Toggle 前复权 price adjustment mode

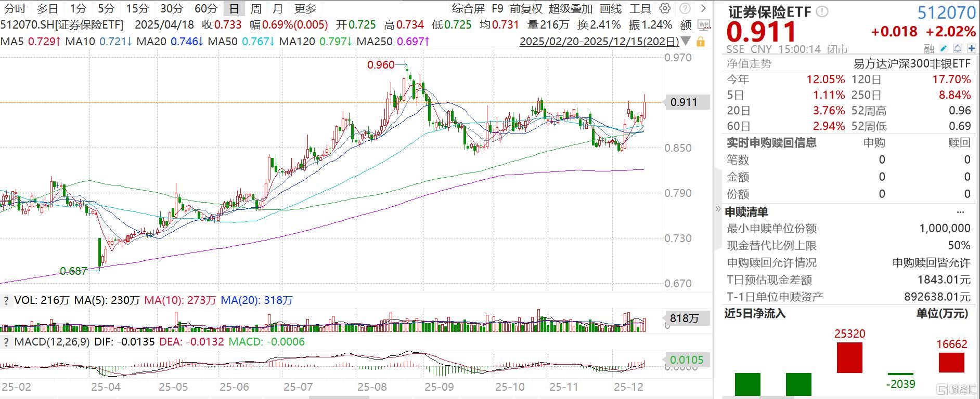click(526, 8)
